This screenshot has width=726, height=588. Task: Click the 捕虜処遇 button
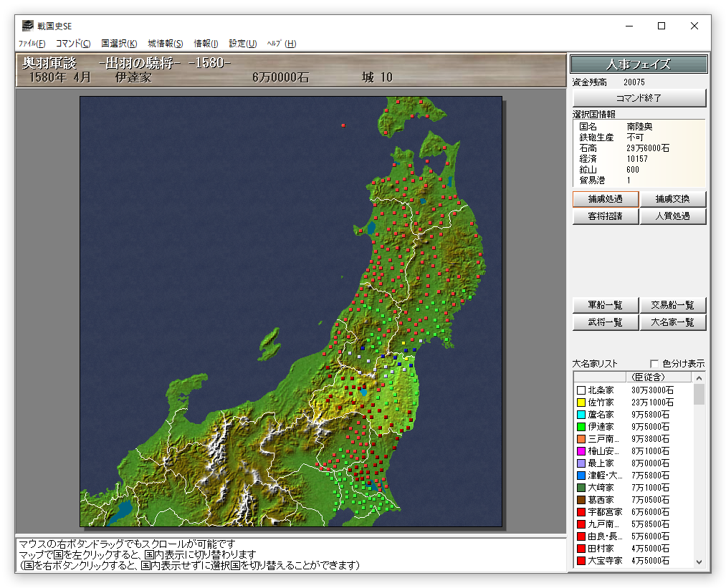pos(605,199)
